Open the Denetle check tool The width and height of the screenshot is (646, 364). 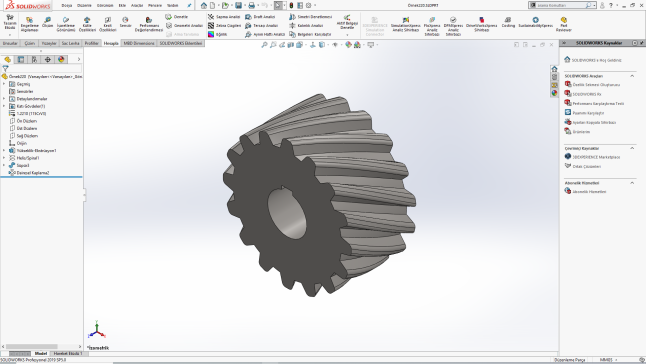[177, 17]
